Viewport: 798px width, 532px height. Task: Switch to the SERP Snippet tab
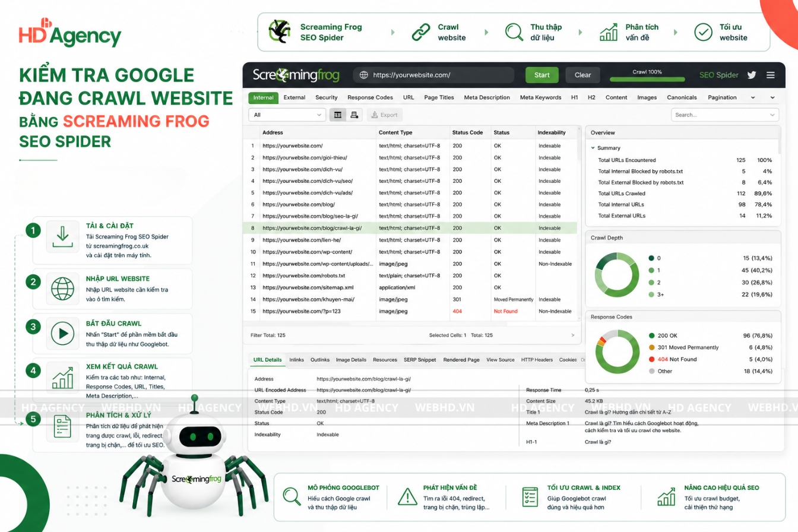coord(420,360)
